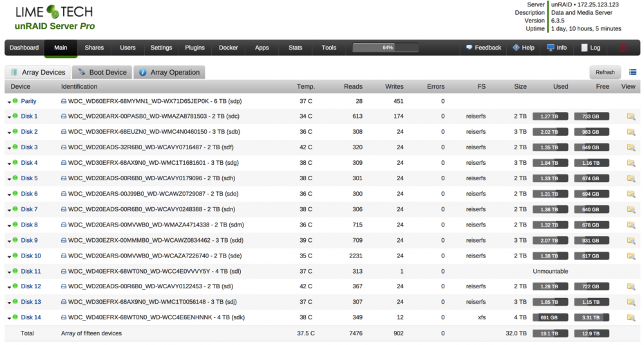This screenshot has width=644, height=345.
Task: Expand the Disk 10 arrow
Action: coord(9,257)
